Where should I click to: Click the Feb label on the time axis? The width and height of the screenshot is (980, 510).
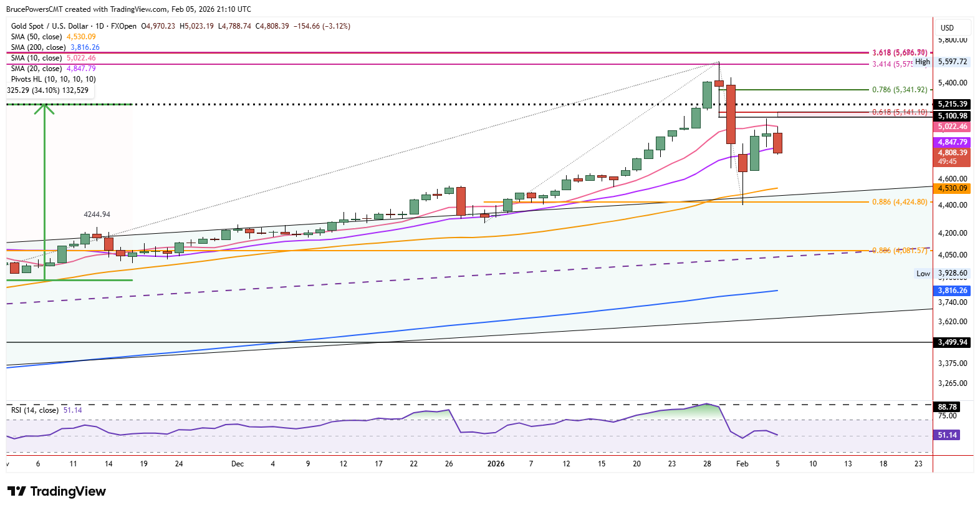click(742, 464)
